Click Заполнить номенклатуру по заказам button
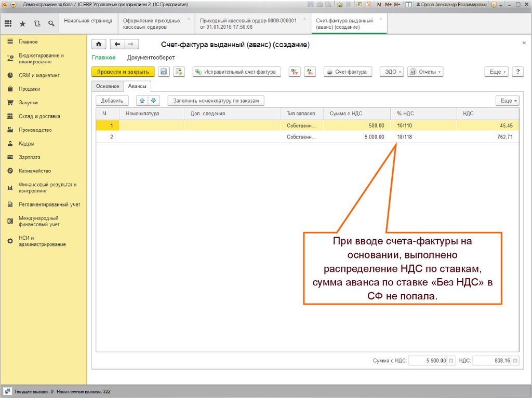 coord(216,101)
